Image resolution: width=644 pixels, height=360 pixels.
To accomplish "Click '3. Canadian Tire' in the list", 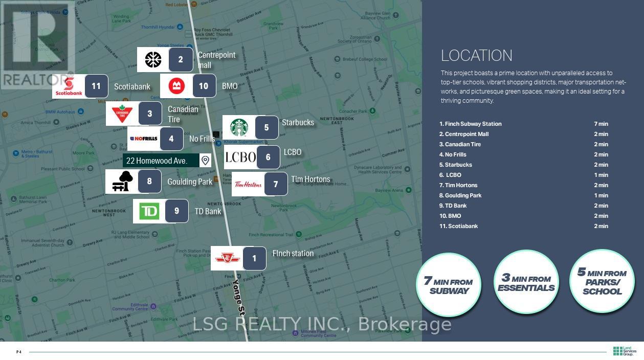I will (x=460, y=144).
